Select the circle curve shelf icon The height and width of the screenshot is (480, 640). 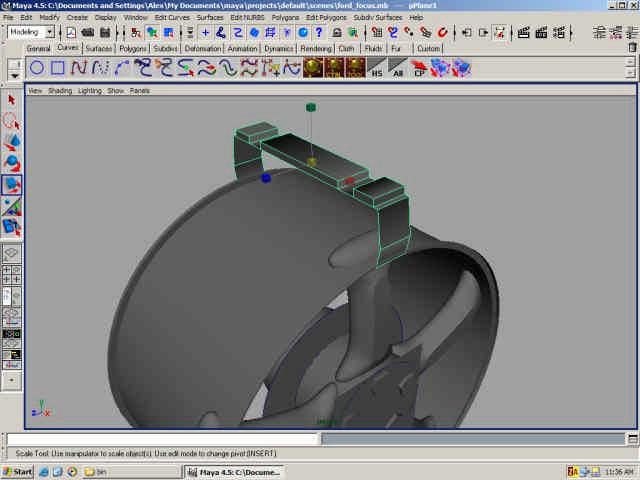[36, 68]
